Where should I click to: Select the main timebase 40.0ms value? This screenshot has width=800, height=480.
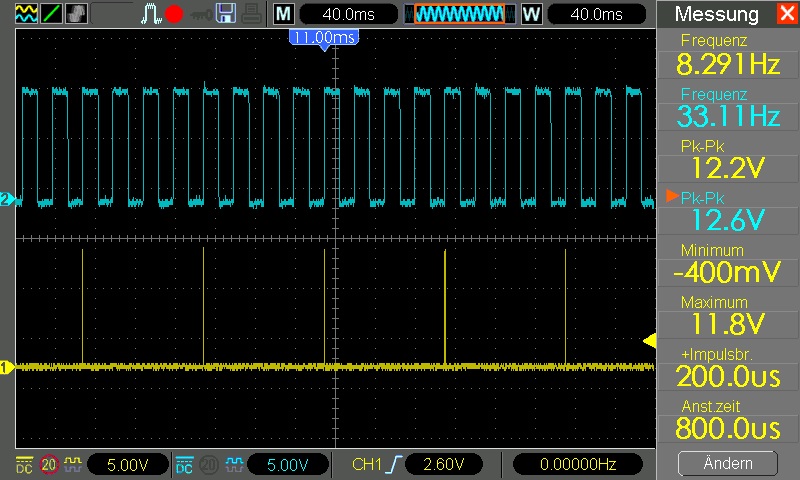[x=348, y=14]
